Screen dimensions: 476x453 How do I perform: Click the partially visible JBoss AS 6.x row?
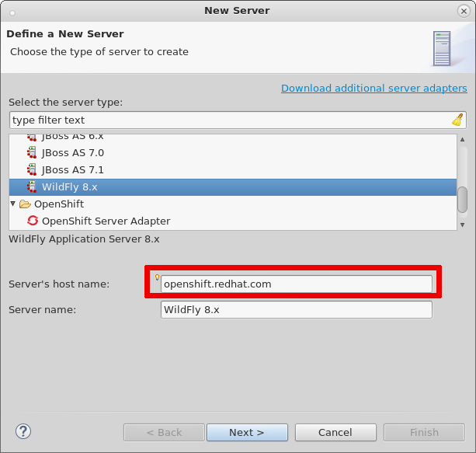point(233,138)
